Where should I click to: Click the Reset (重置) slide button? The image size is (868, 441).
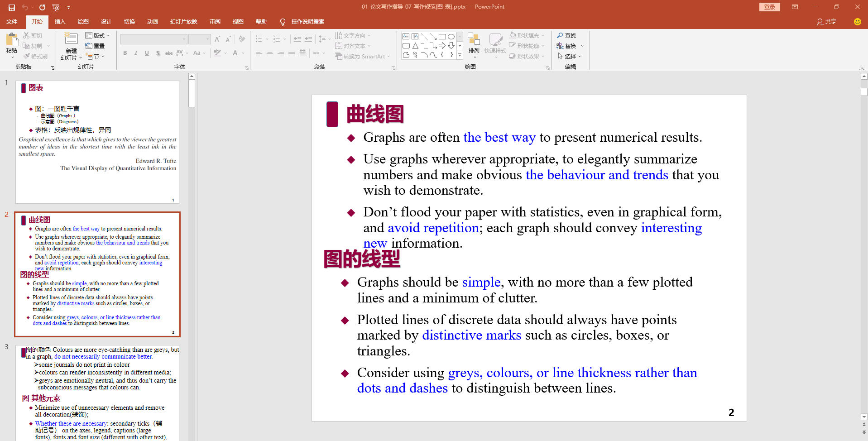tap(96, 46)
